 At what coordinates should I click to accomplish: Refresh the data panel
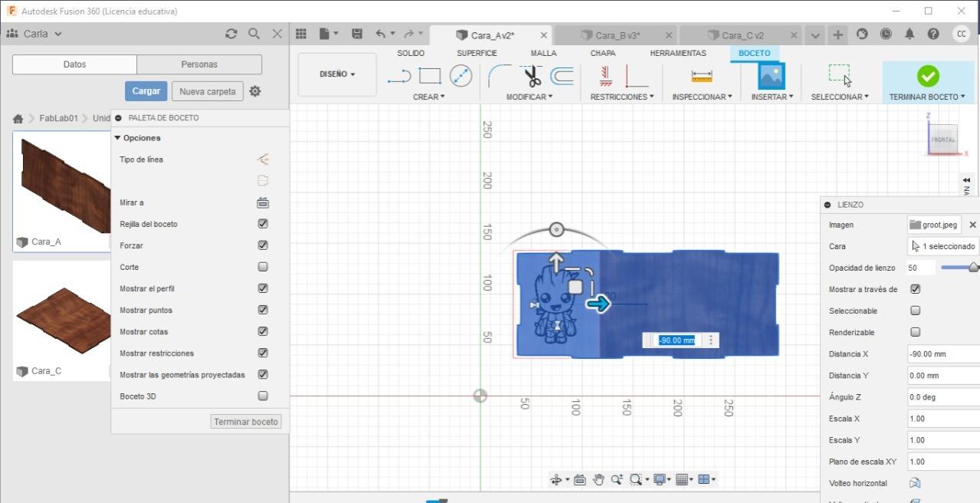(x=231, y=34)
